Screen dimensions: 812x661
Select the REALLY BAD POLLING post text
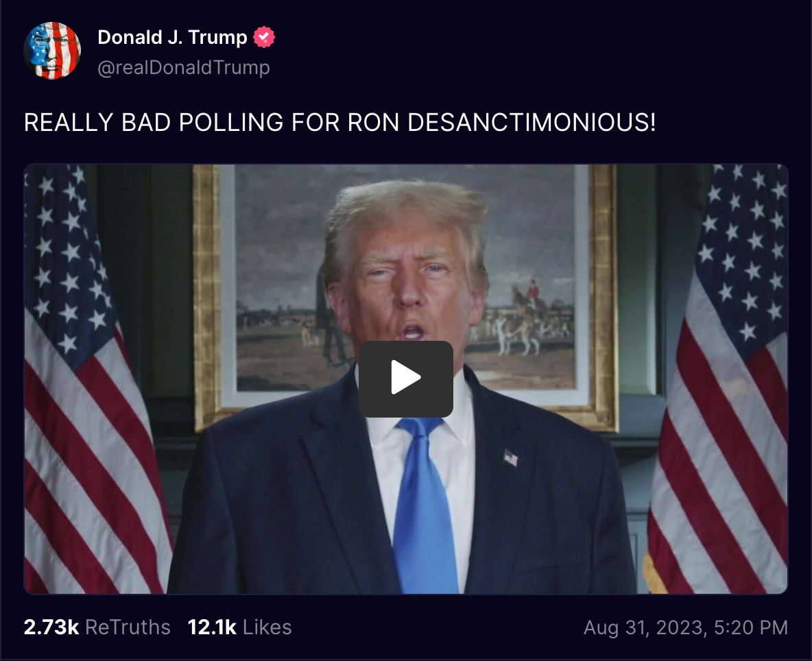[x=340, y=123]
